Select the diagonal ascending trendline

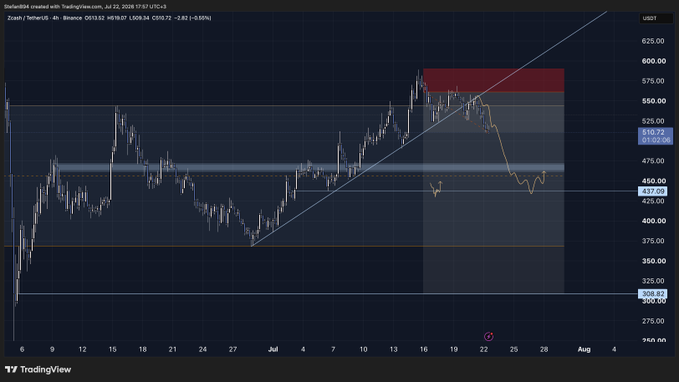tap(429, 129)
